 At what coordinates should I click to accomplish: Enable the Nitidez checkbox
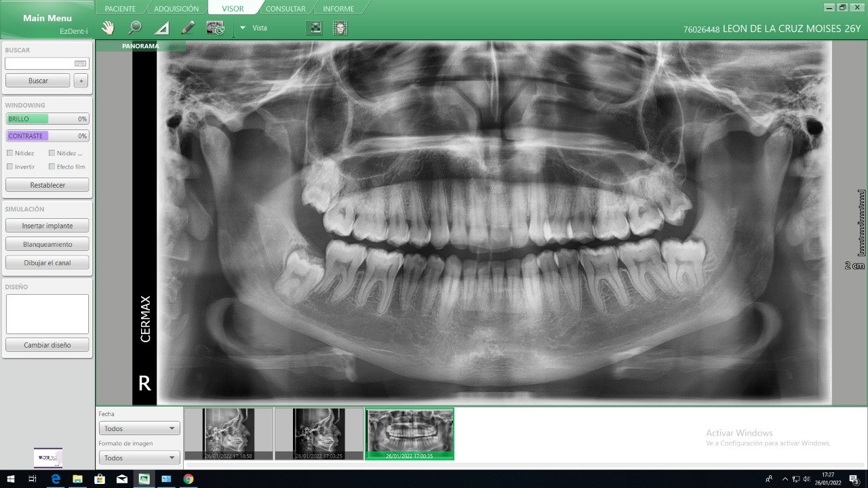[x=9, y=153]
